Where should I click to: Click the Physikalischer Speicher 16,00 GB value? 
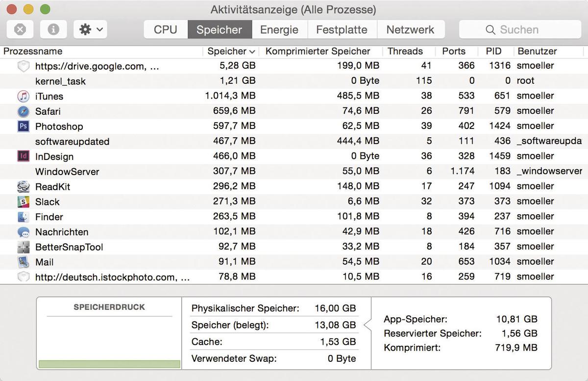335,309
